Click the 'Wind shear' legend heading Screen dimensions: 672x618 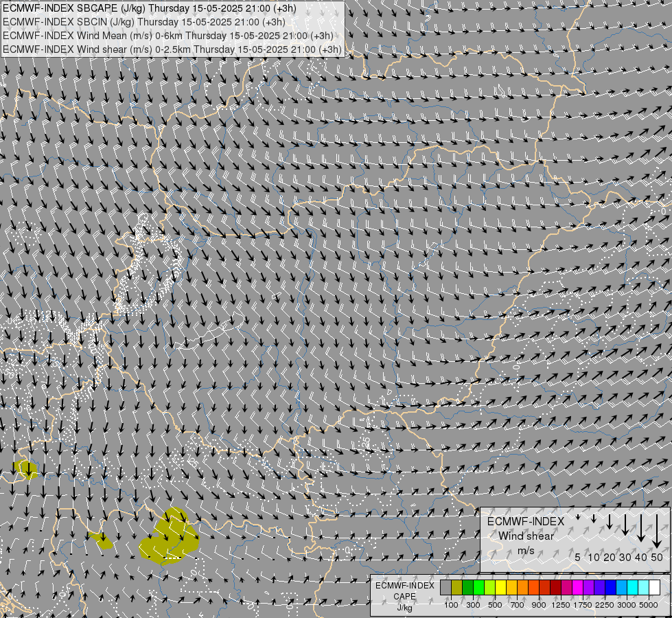tap(526, 536)
